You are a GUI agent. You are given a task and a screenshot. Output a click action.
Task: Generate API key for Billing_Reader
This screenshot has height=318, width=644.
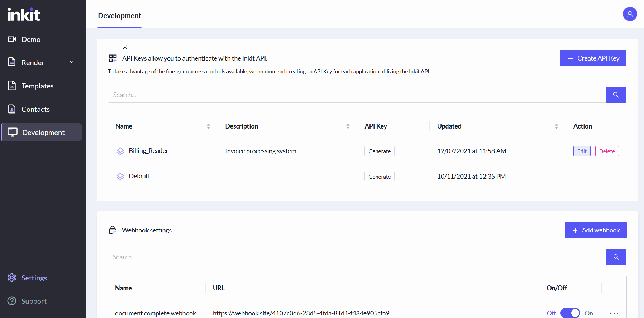click(x=380, y=151)
